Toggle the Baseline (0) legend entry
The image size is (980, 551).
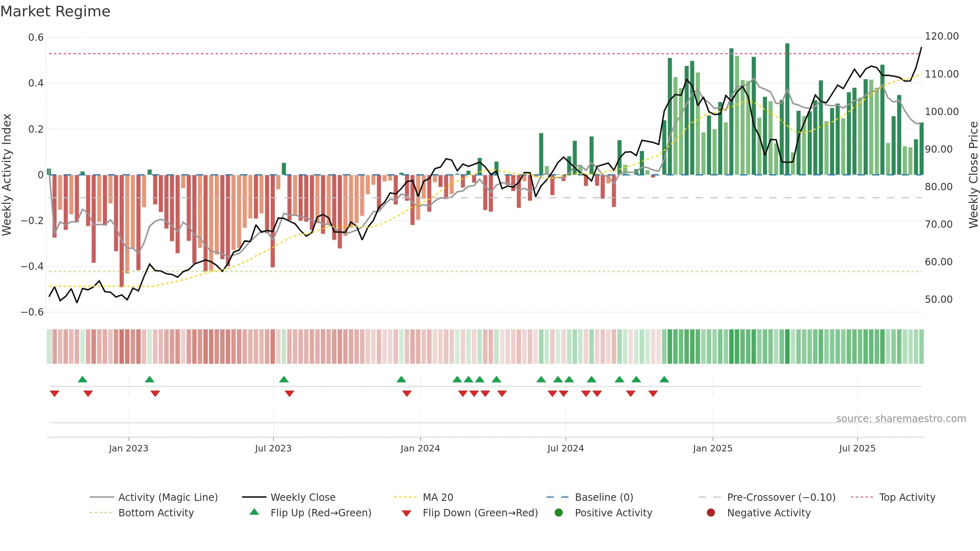590,497
